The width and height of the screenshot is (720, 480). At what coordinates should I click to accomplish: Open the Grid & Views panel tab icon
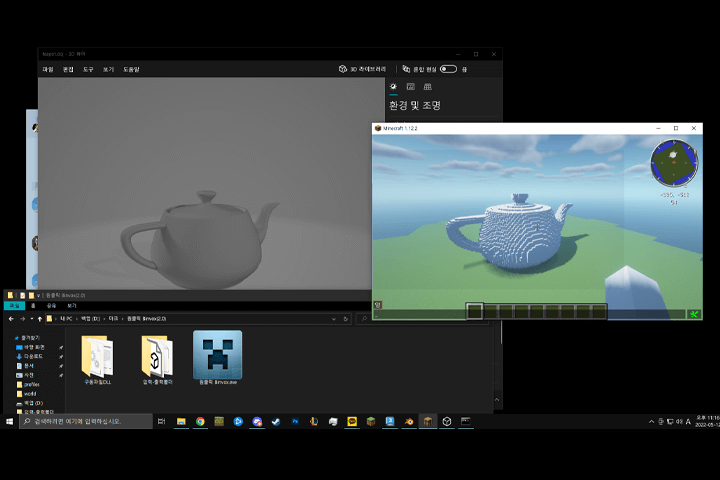click(x=428, y=86)
